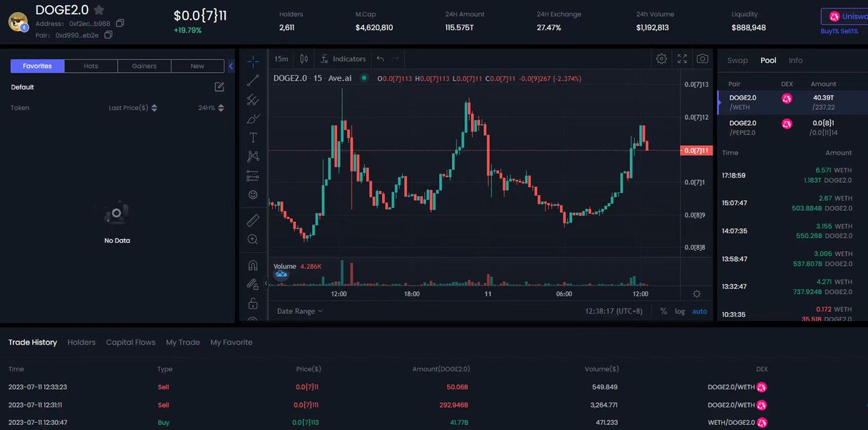Select the zoom in tool

(252, 239)
